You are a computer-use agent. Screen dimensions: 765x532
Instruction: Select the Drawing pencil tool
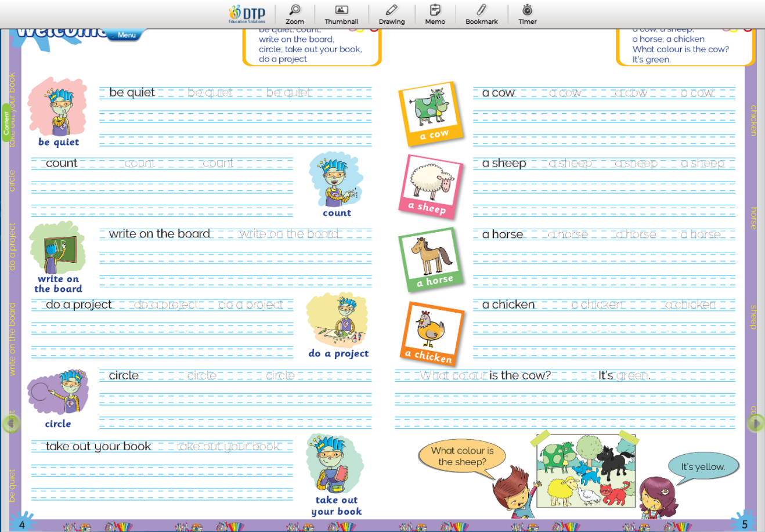392,14
